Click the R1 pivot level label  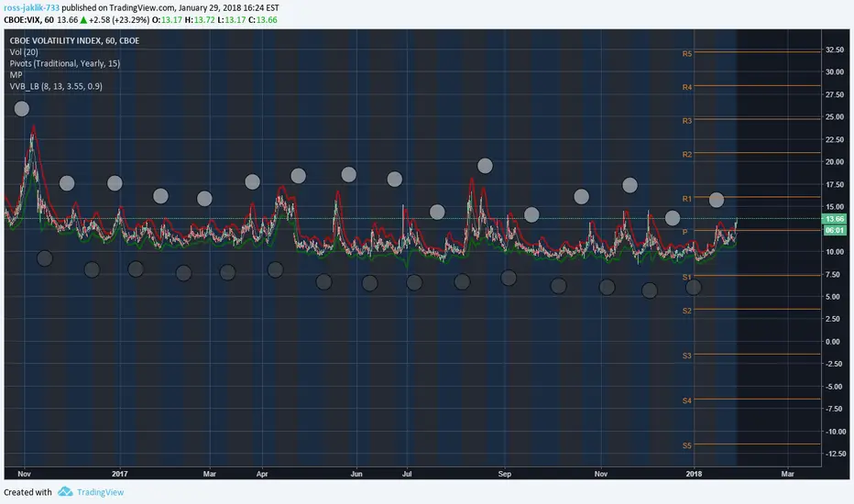click(687, 199)
